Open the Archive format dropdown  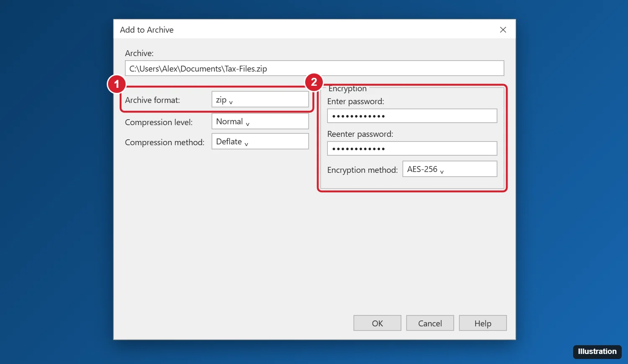point(260,100)
